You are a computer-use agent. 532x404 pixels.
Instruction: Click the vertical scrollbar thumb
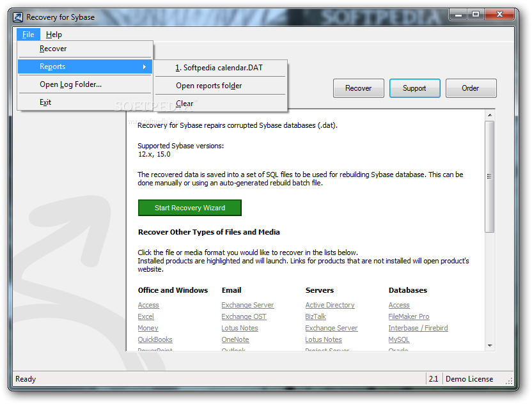[x=490, y=176]
